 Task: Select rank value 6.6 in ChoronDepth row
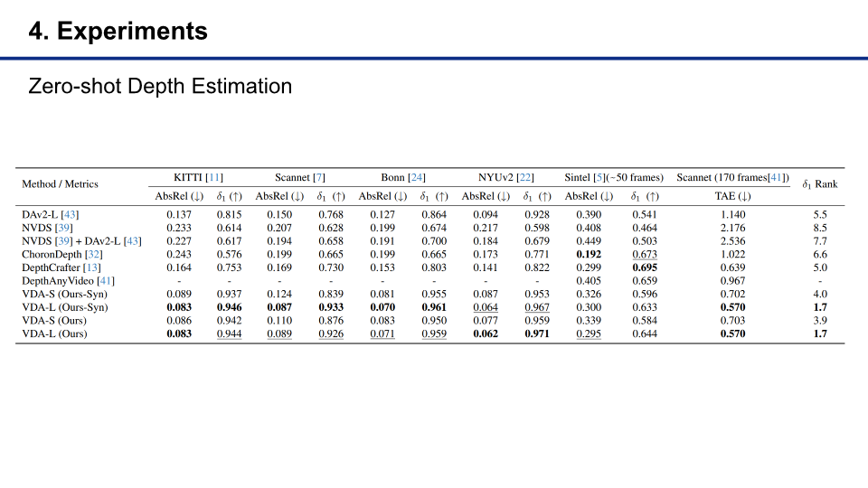coord(820,254)
